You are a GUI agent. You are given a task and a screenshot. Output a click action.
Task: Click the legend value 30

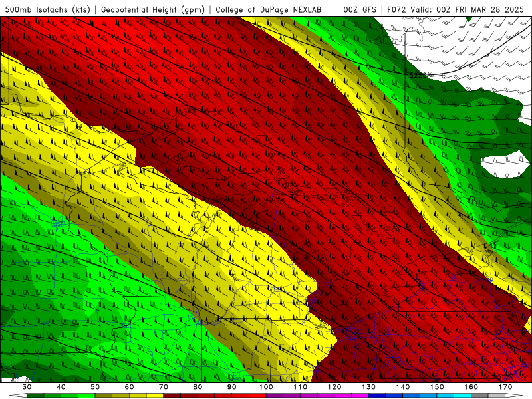click(x=27, y=387)
